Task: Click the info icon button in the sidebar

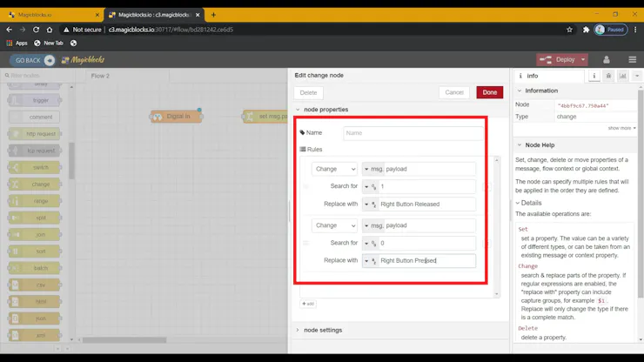Action: click(x=594, y=76)
